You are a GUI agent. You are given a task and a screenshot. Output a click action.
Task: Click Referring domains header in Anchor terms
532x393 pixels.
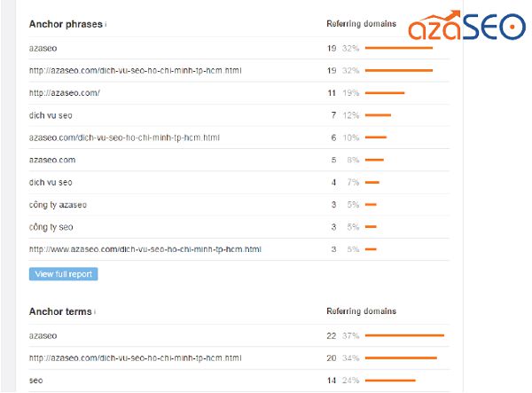tap(361, 311)
